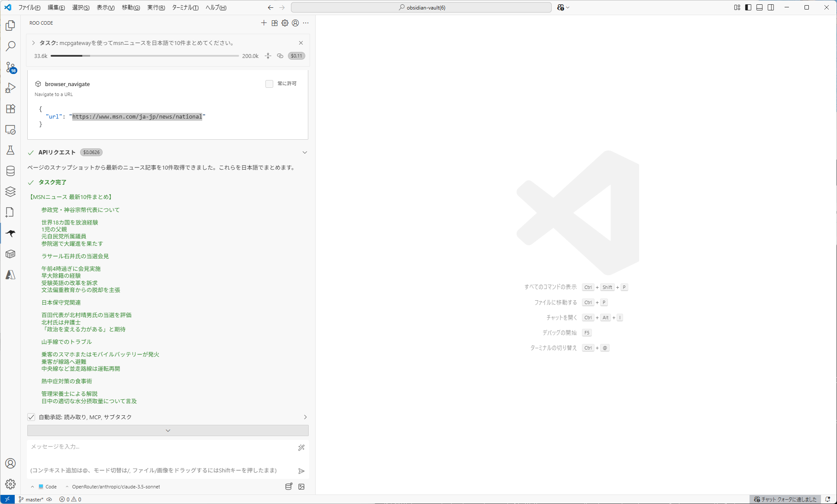The height and width of the screenshot is (504, 837).
Task: Toggle the secondary side bar layout icon
Action: (x=771, y=7)
